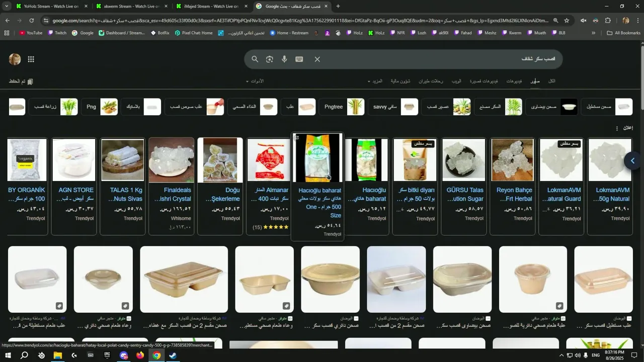This screenshot has height=362, width=644.
Task: Open the Google account profile picture
Action: pos(15,59)
